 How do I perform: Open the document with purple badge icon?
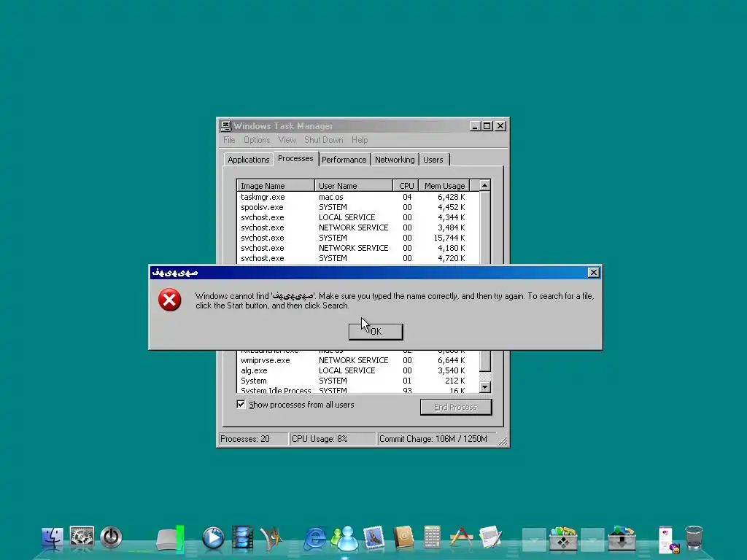click(668, 540)
